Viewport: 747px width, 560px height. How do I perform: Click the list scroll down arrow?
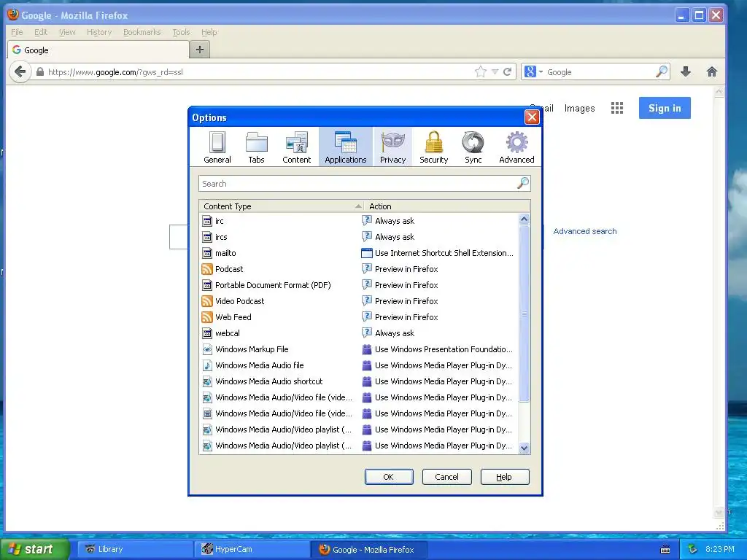coord(524,448)
